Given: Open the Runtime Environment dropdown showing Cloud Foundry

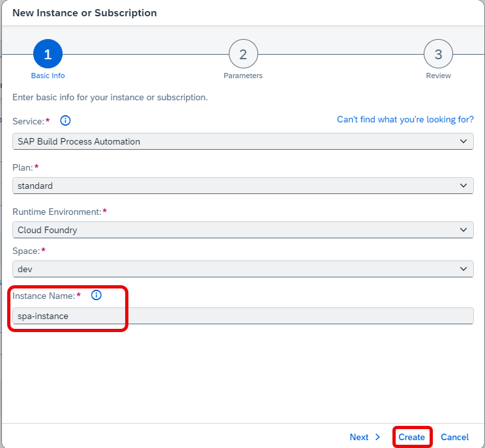Looking at the screenshot, I should 242,230.
